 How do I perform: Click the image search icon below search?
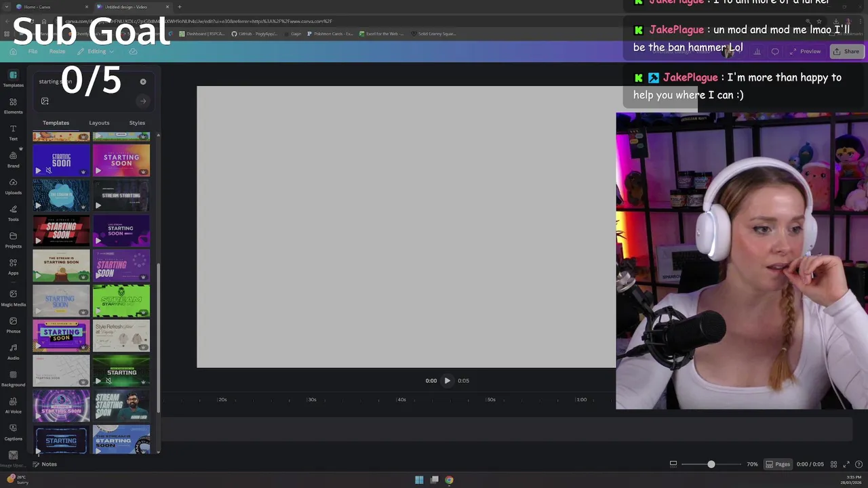click(x=45, y=101)
